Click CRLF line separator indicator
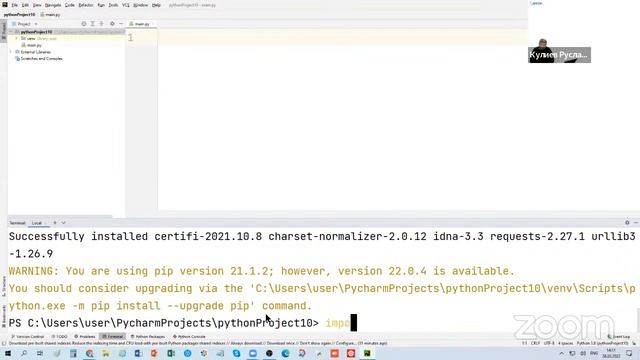Screen dimensions: 640x360 [x=535, y=344]
